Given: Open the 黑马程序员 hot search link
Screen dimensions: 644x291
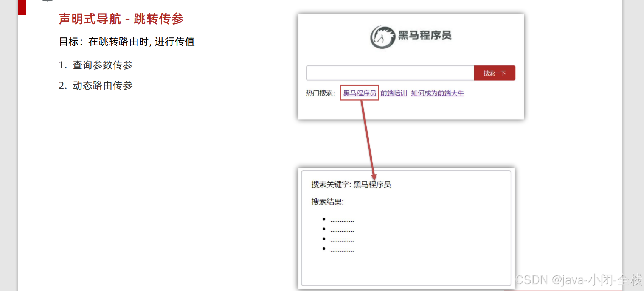Looking at the screenshot, I should pyautogui.click(x=360, y=93).
